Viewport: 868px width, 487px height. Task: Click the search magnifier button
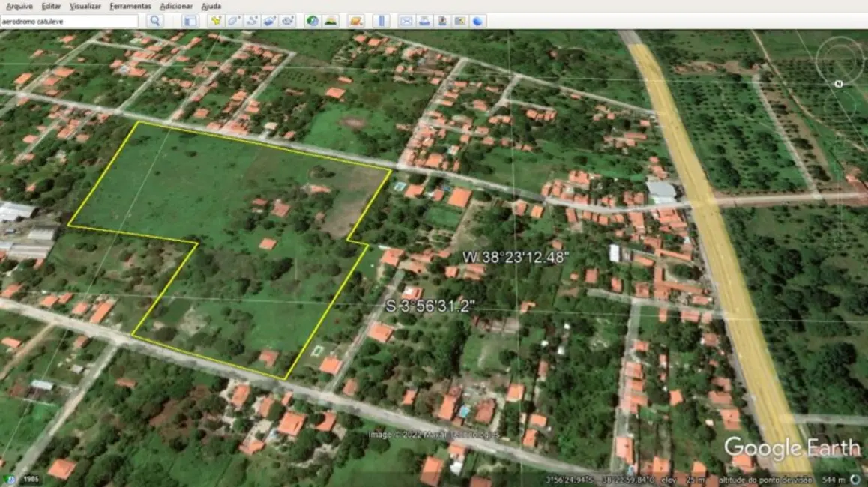pos(154,21)
